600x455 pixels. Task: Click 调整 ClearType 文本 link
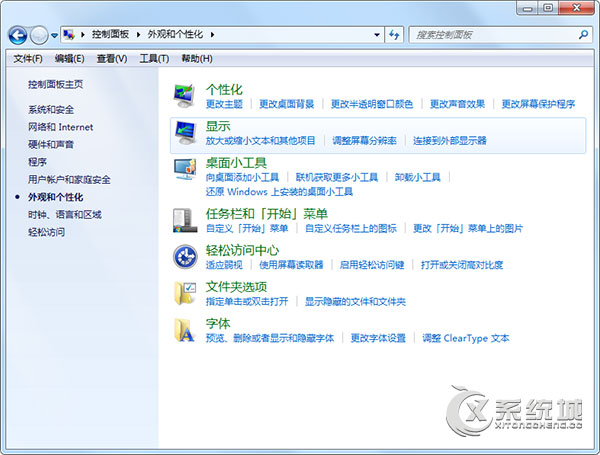pos(466,338)
